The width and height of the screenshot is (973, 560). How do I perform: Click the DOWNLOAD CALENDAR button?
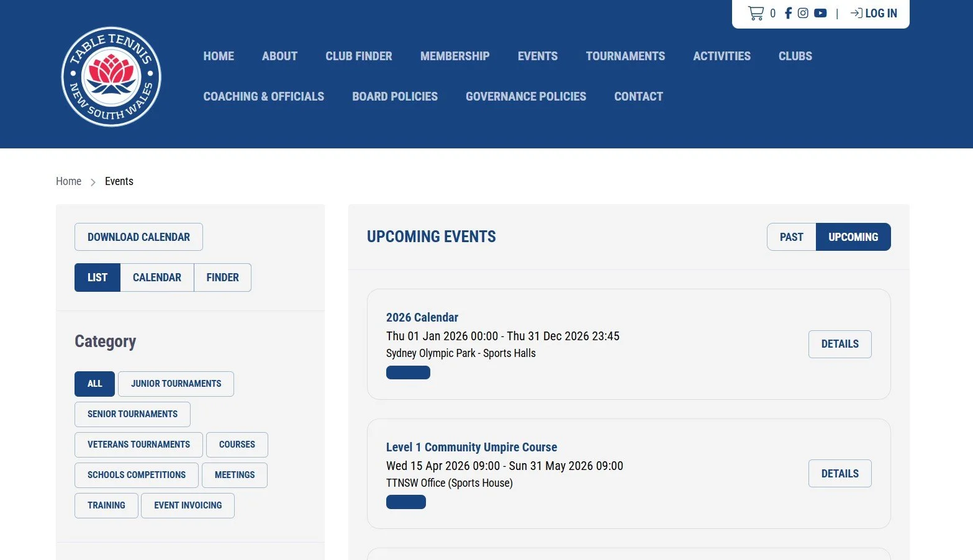coord(138,237)
